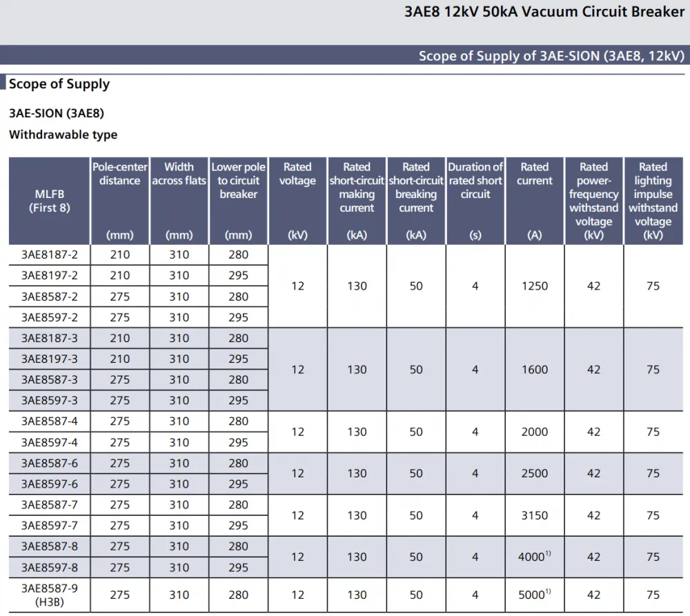Click impulse voltage '75' in the 1250 A group
Viewport: 690px width, 616px height.
point(653,286)
